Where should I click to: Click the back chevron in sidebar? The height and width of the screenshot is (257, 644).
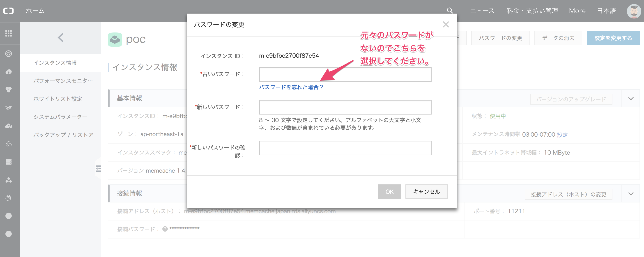pos(60,37)
